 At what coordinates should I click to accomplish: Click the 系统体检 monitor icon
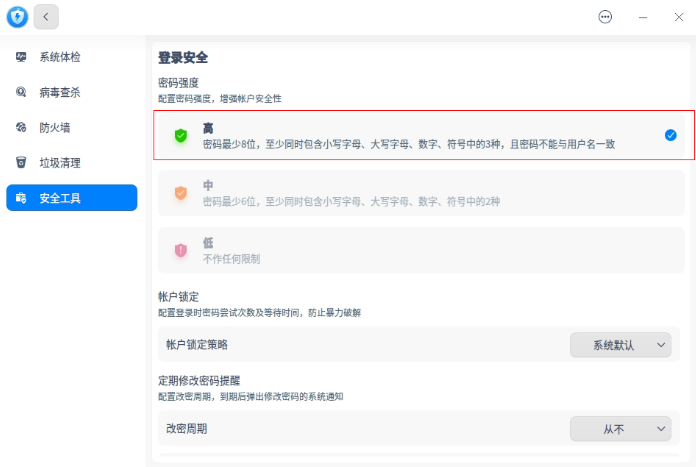coord(21,57)
